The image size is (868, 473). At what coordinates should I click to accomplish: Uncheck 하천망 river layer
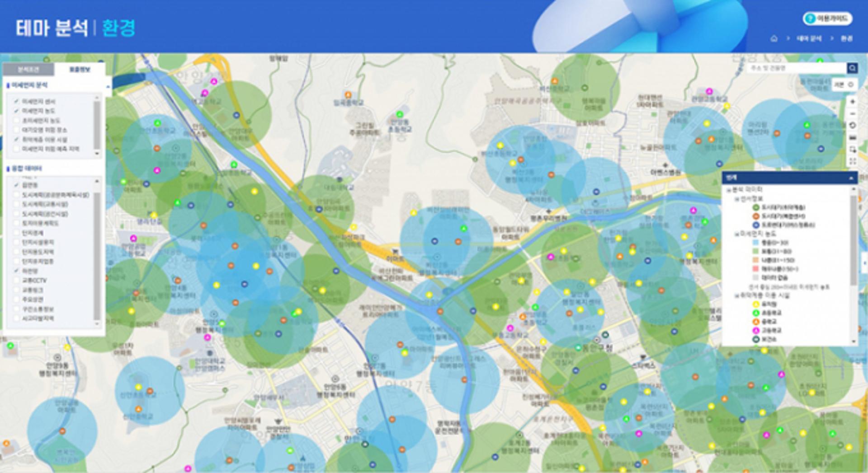[17, 271]
